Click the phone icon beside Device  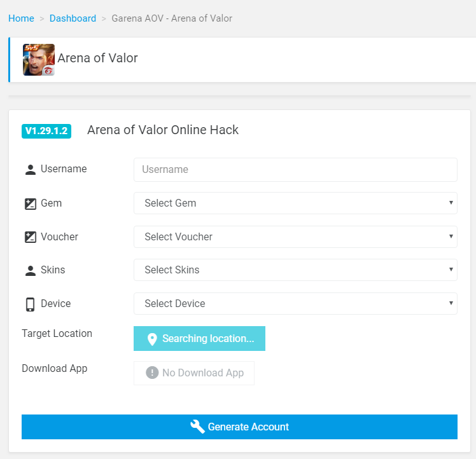pyautogui.click(x=31, y=304)
